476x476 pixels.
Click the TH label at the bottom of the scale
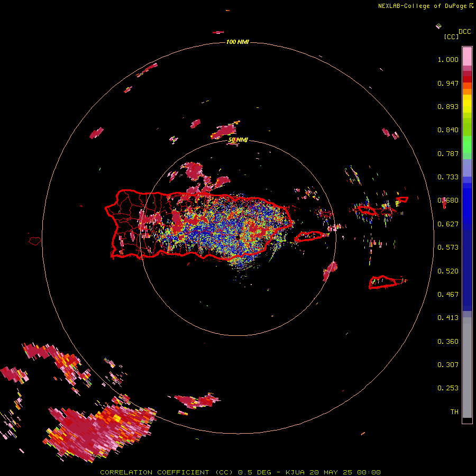(454, 412)
